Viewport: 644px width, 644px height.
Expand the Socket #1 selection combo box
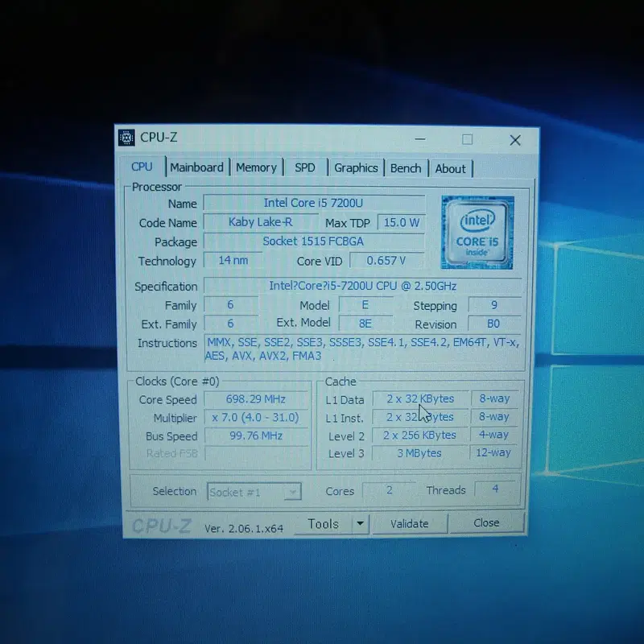pyautogui.click(x=254, y=492)
